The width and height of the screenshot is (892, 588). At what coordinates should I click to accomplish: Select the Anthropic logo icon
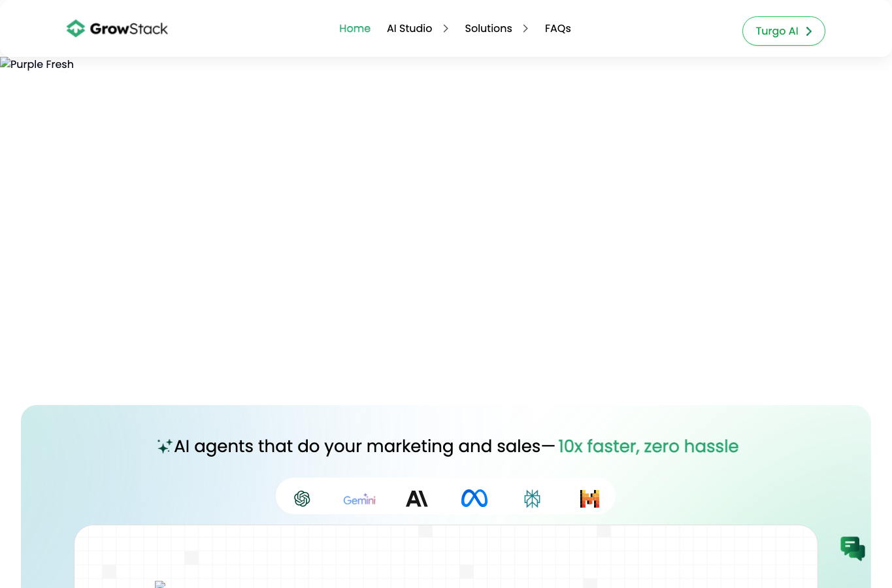pyautogui.click(x=417, y=498)
